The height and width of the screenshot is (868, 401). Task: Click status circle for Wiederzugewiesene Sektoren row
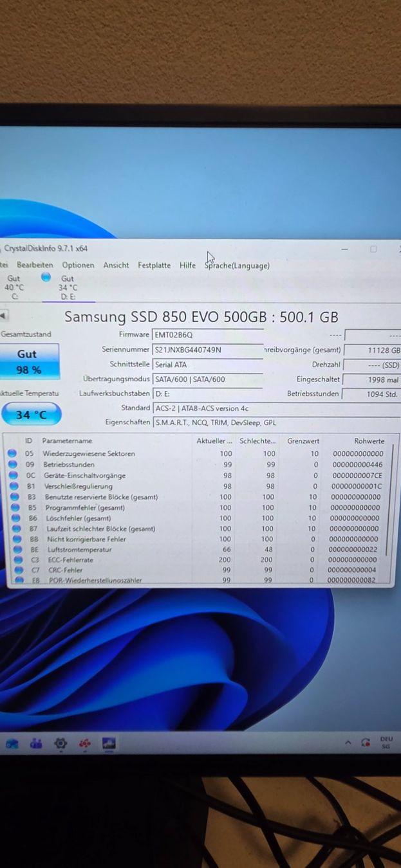point(12,453)
